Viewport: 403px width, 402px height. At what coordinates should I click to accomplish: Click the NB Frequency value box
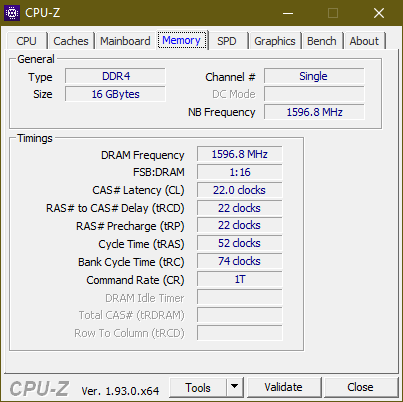pyautogui.click(x=314, y=112)
